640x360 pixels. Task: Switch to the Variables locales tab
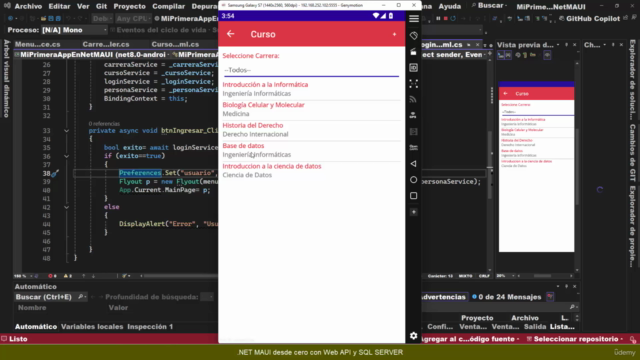[92, 327]
